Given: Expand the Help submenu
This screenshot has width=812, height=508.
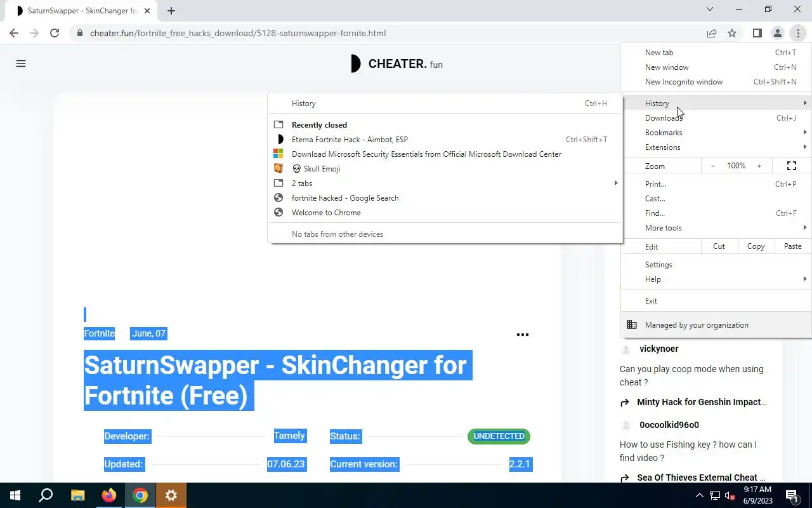Looking at the screenshot, I should click(716, 279).
